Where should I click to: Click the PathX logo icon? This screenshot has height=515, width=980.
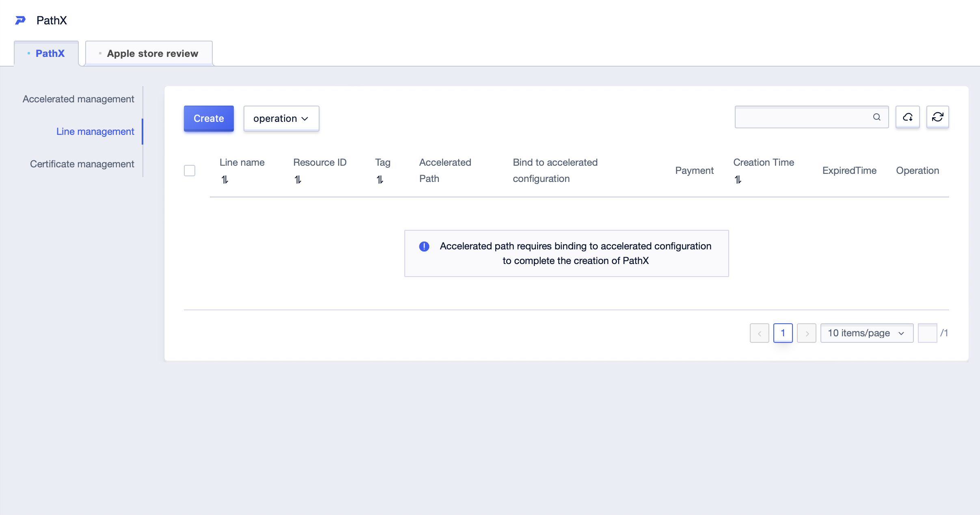[x=20, y=20]
